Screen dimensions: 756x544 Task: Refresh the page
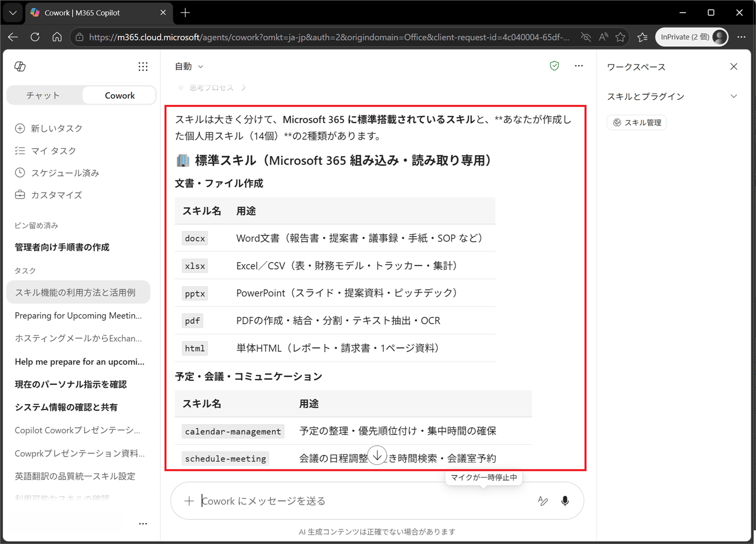(x=35, y=37)
